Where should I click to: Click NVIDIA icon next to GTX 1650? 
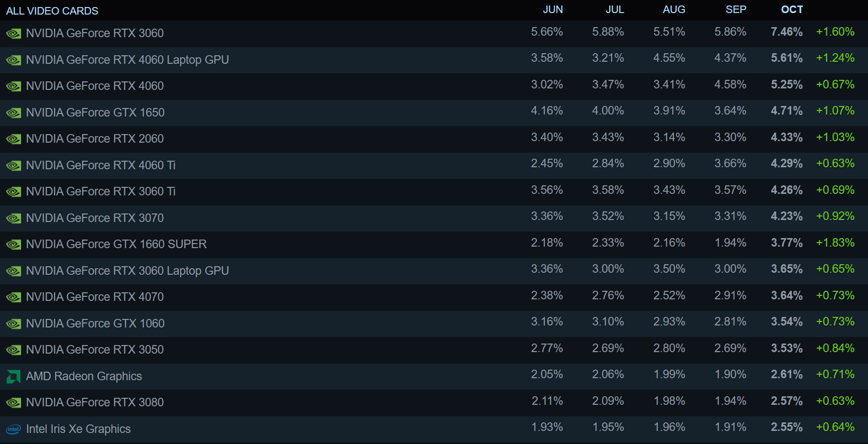click(x=14, y=113)
